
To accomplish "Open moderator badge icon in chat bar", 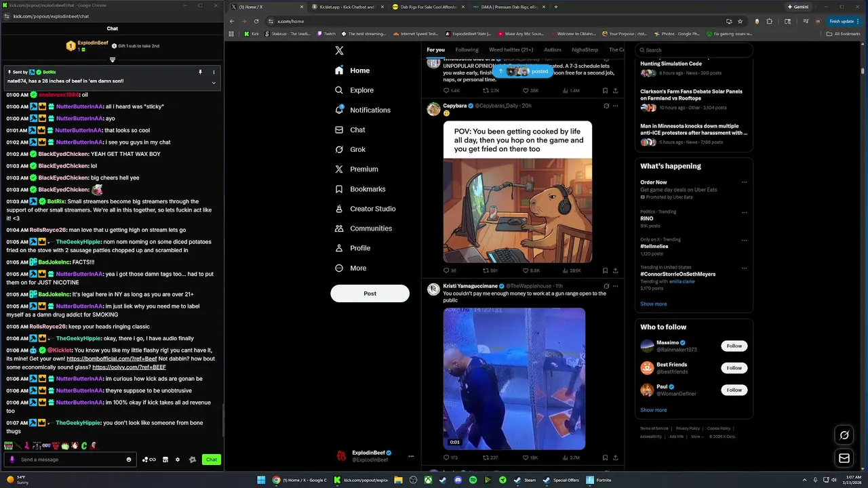I will pyautogui.click(x=193, y=460).
